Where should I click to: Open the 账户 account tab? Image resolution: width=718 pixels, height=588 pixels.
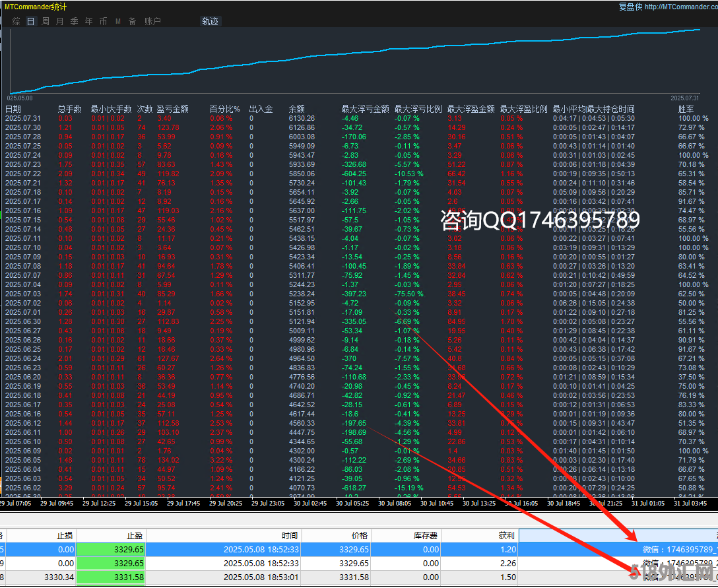152,21
